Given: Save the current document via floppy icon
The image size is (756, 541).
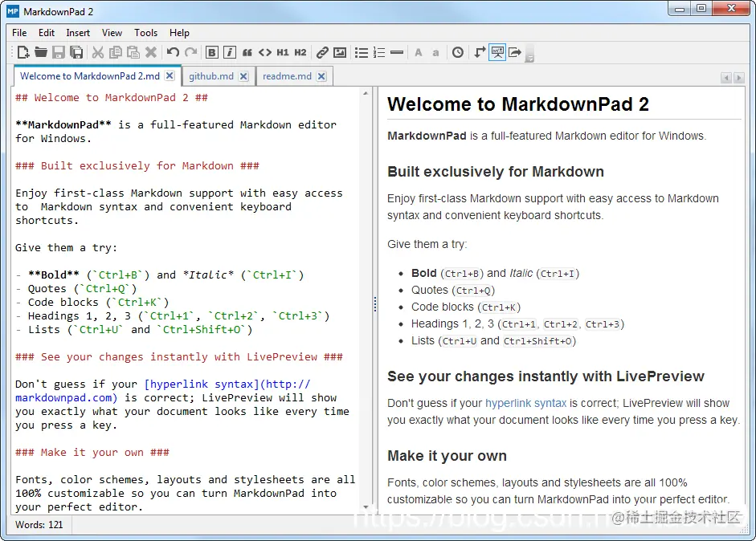Looking at the screenshot, I should tap(59, 52).
